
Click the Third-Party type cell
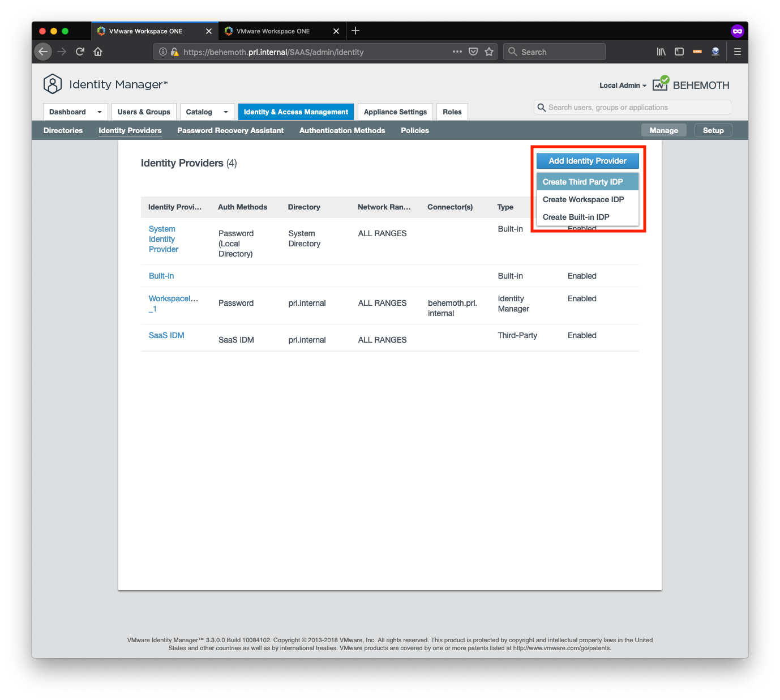517,335
